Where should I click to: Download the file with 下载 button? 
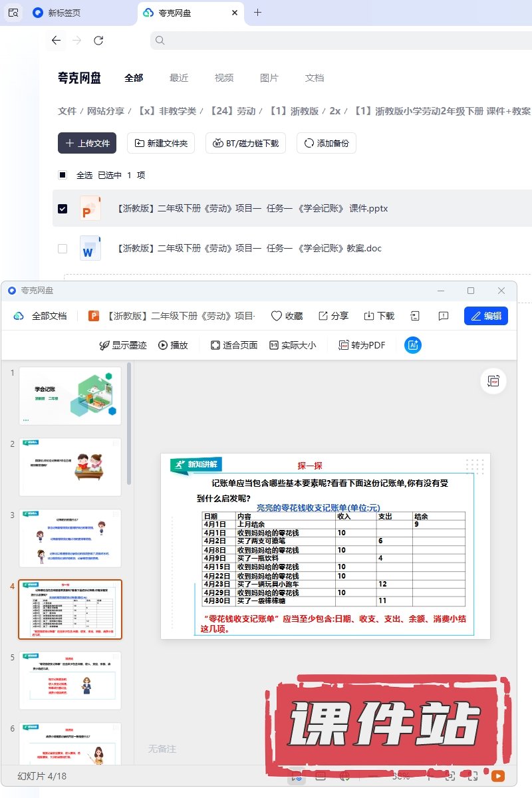pos(379,316)
